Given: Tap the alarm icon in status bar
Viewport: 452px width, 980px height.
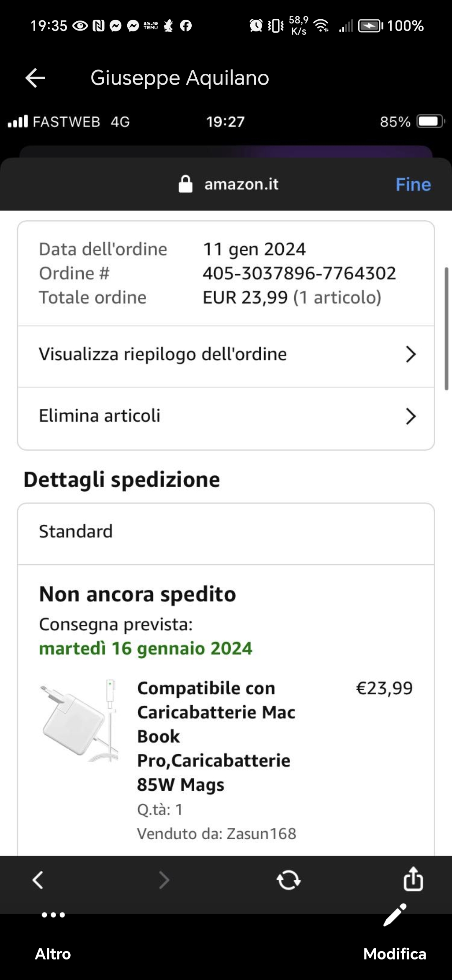Looking at the screenshot, I should tap(256, 26).
